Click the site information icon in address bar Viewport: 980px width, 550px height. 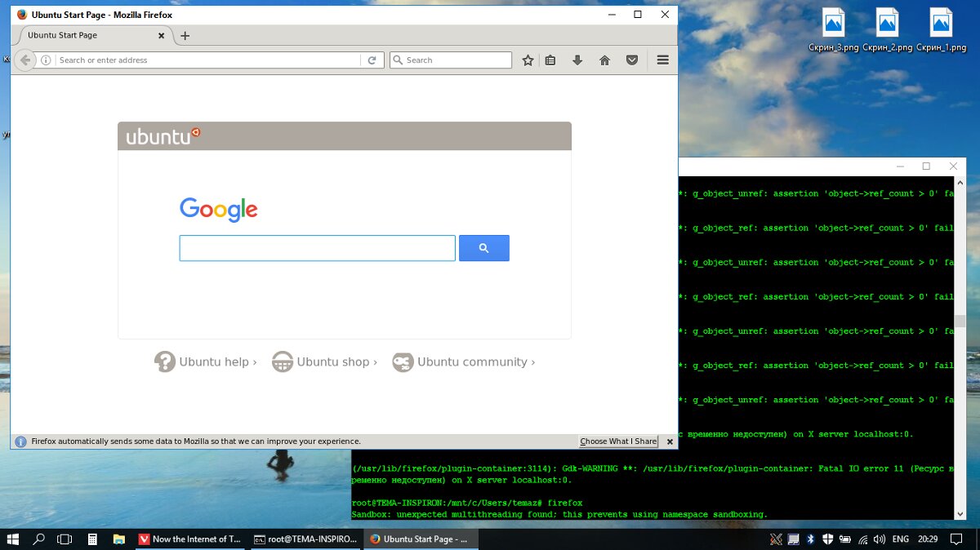tap(46, 60)
